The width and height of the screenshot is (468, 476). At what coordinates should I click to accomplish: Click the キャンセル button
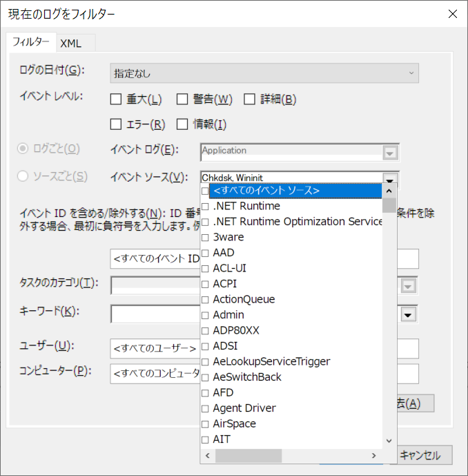(x=425, y=455)
